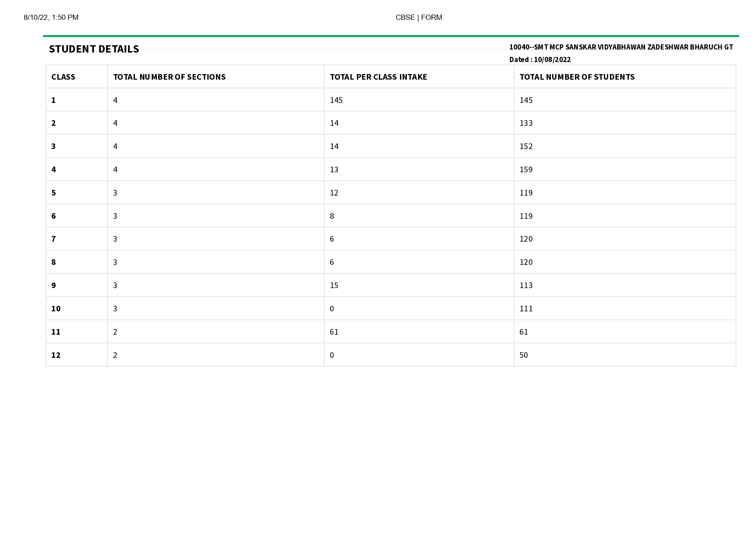The image size is (756, 534).
Task: Click the TOTAL PER CLASS INTAKE header
Action: coord(378,77)
